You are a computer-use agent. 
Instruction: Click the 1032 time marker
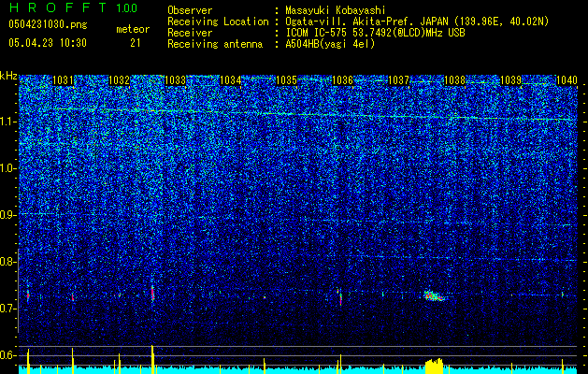coord(119,80)
